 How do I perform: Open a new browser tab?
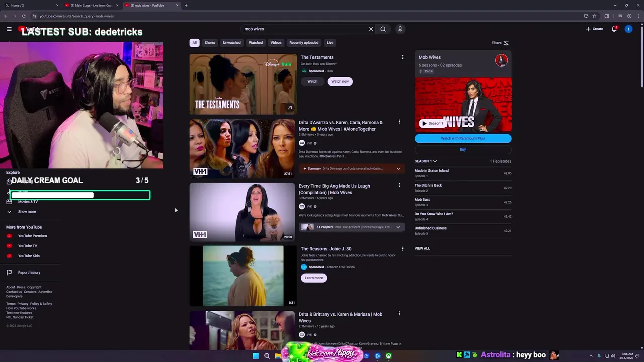tap(186, 5)
